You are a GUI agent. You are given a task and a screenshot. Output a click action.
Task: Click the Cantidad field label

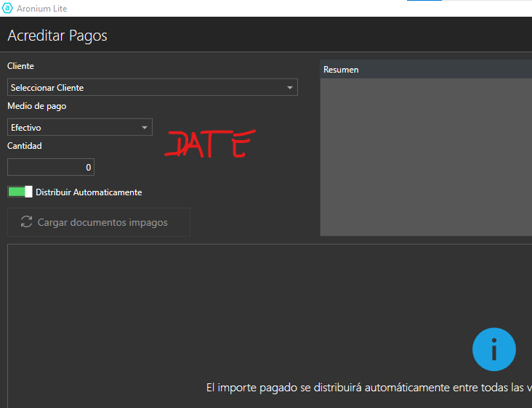pos(25,145)
